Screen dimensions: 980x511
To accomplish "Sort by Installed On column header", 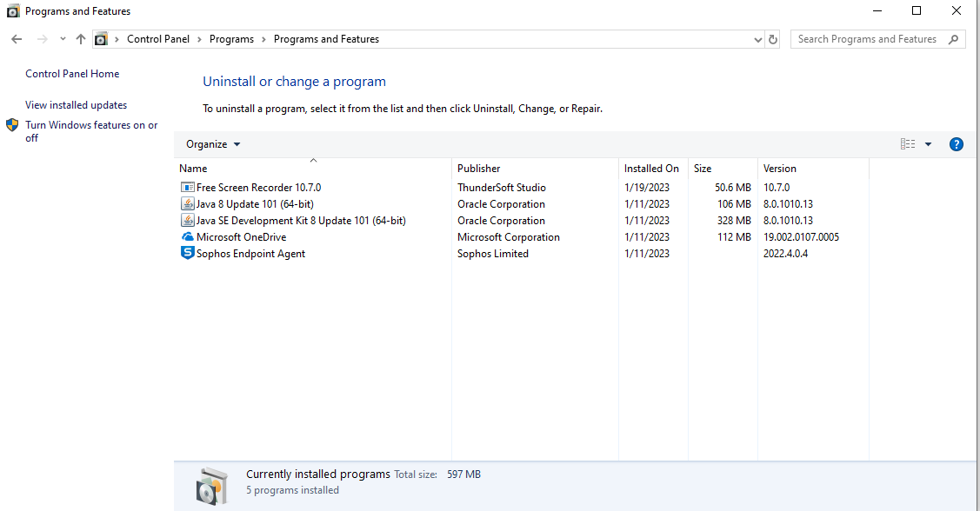I will point(653,169).
